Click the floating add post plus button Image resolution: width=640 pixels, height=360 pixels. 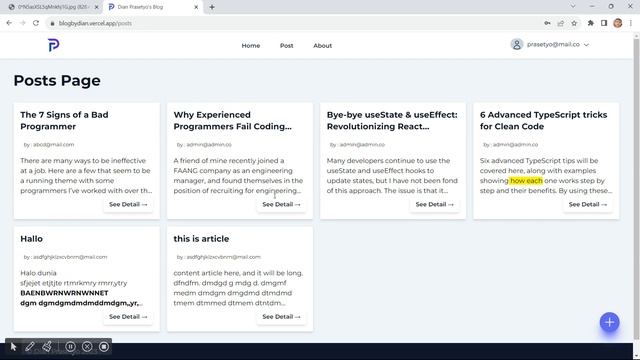[609, 322]
